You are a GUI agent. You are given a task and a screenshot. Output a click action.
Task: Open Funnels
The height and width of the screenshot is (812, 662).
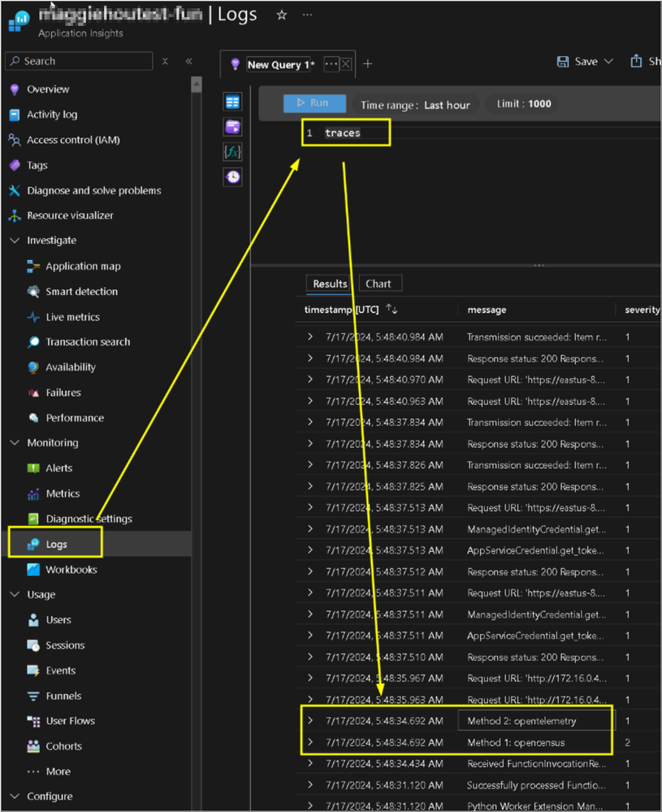[63, 696]
